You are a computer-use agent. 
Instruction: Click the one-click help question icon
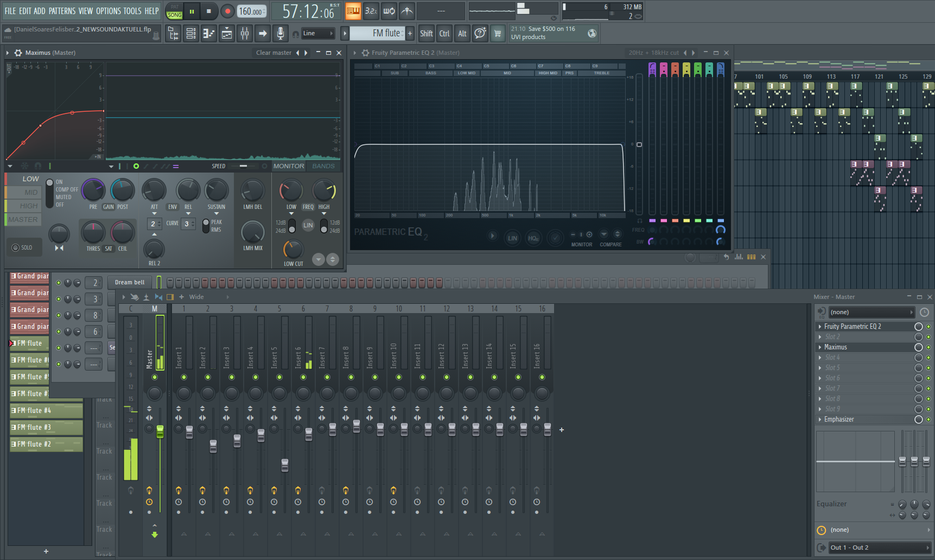(480, 34)
